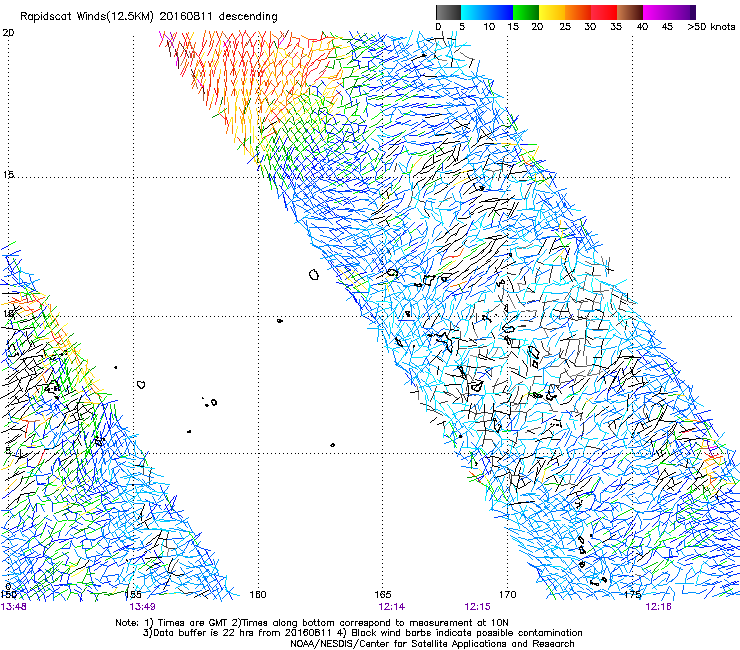The image size is (740, 650).
Task: Pick the green 15-20 knots legend segment
Action: pyautogui.click(x=526, y=12)
